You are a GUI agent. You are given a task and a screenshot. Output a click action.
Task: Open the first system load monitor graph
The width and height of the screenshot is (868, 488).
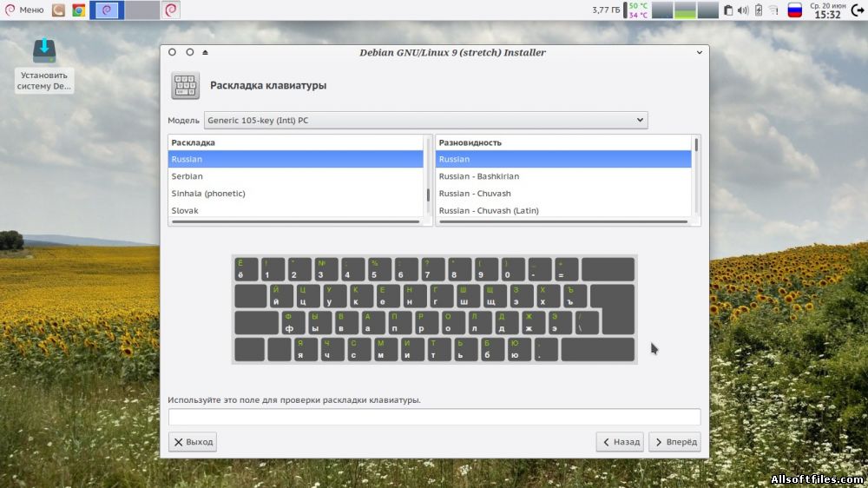[662, 10]
